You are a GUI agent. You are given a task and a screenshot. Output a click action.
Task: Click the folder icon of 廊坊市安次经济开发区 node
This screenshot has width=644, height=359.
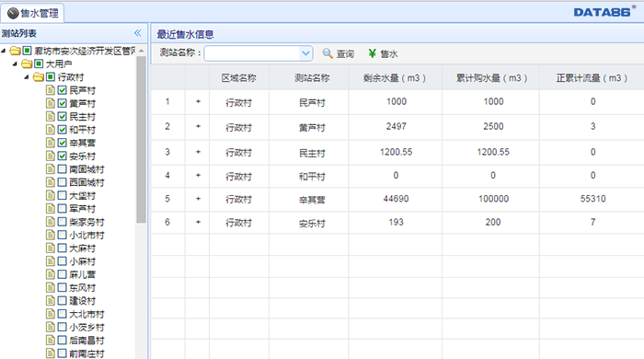16,51
